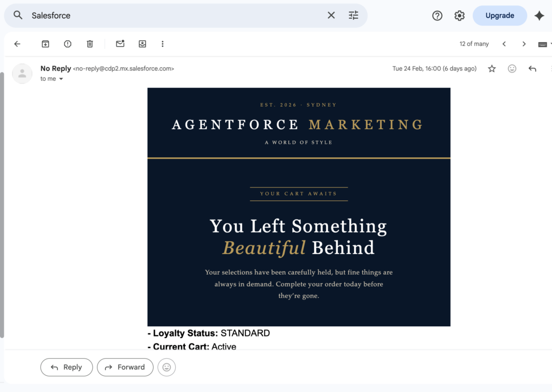
Task: Add an emoji reaction in the header
Action: pos(512,69)
